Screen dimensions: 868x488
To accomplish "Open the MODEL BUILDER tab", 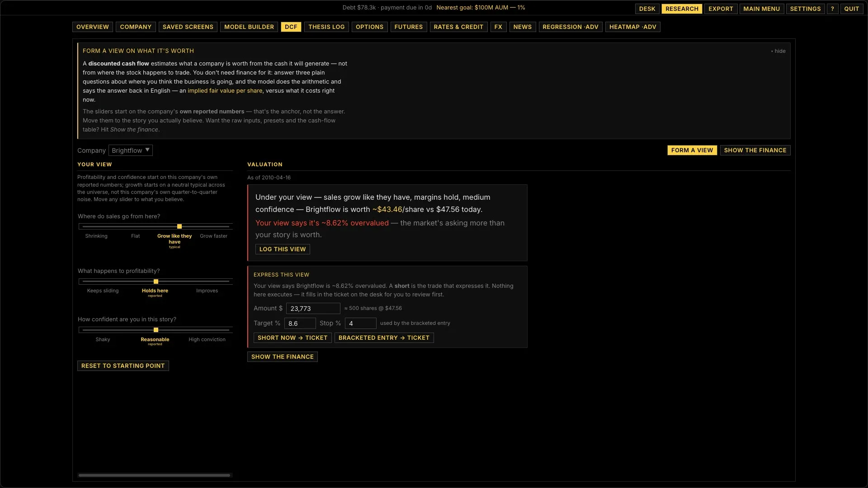I will click(x=249, y=27).
